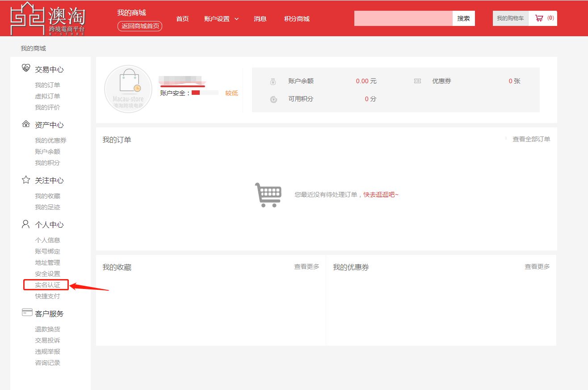The height and width of the screenshot is (390, 588).
Task: Click 返回商城首页 button
Action: [140, 26]
